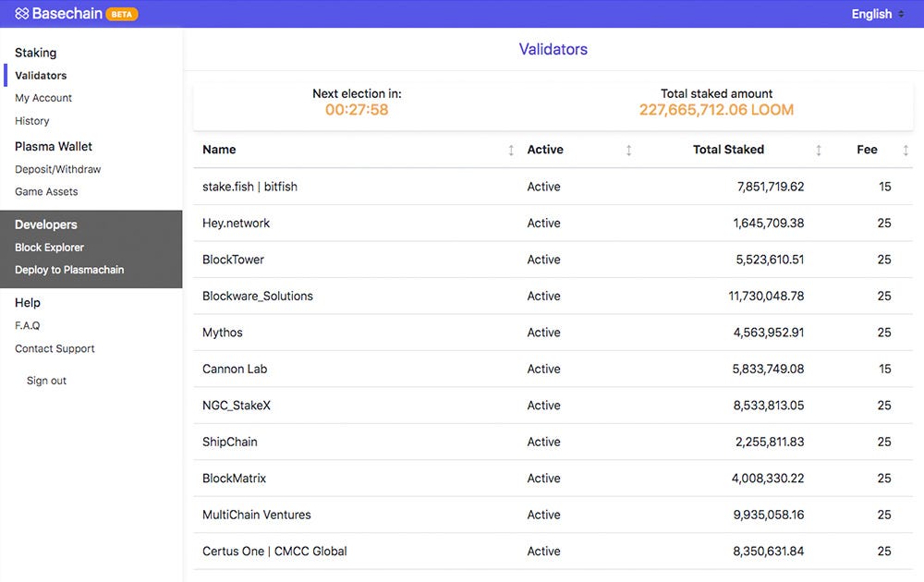Click the 5,833,749.08 staked amount
Image resolution: width=924 pixels, height=582 pixels.
(768, 370)
